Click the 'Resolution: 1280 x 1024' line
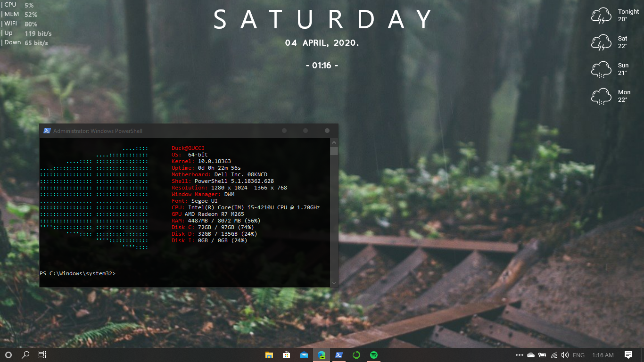The image size is (644, 362). click(229, 188)
